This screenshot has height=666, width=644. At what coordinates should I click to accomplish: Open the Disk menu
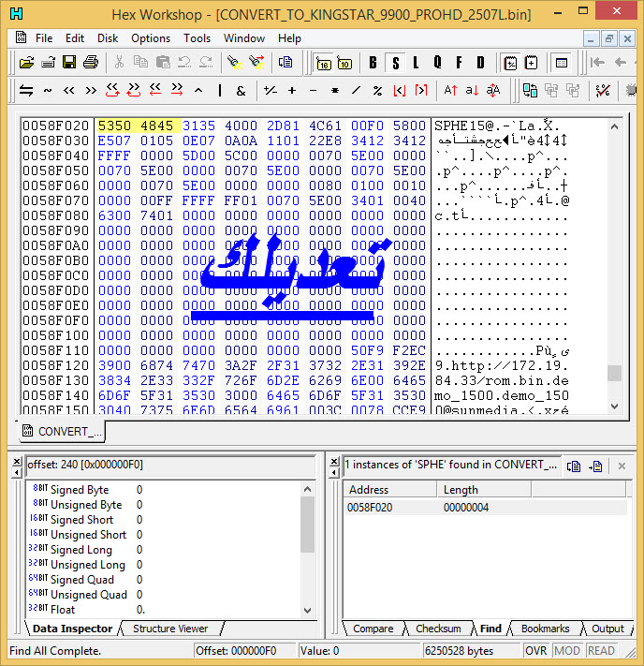click(x=108, y=38)
